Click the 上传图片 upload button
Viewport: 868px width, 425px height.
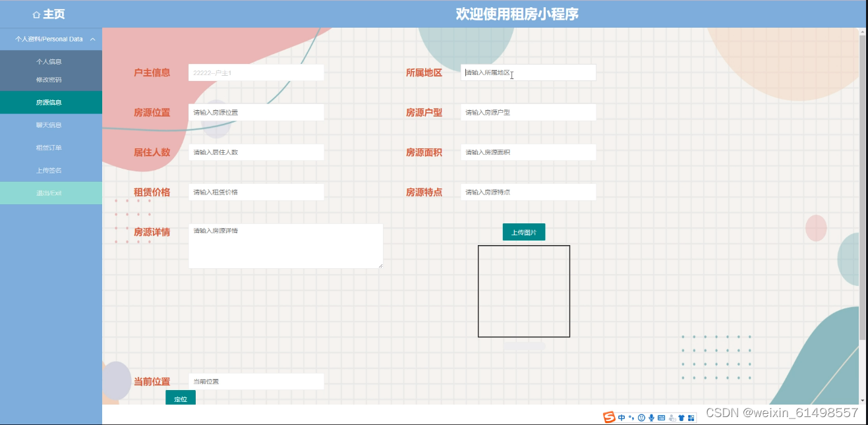tap(523, 231)
